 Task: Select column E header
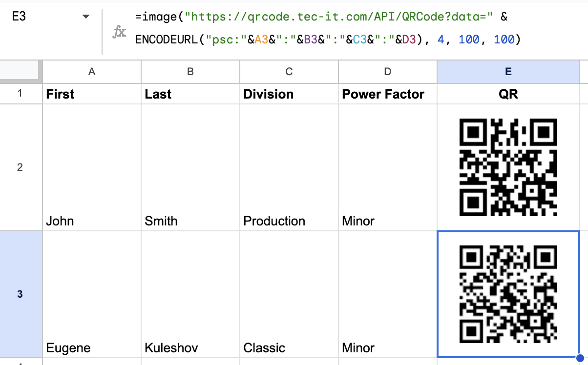pos(508,72)
